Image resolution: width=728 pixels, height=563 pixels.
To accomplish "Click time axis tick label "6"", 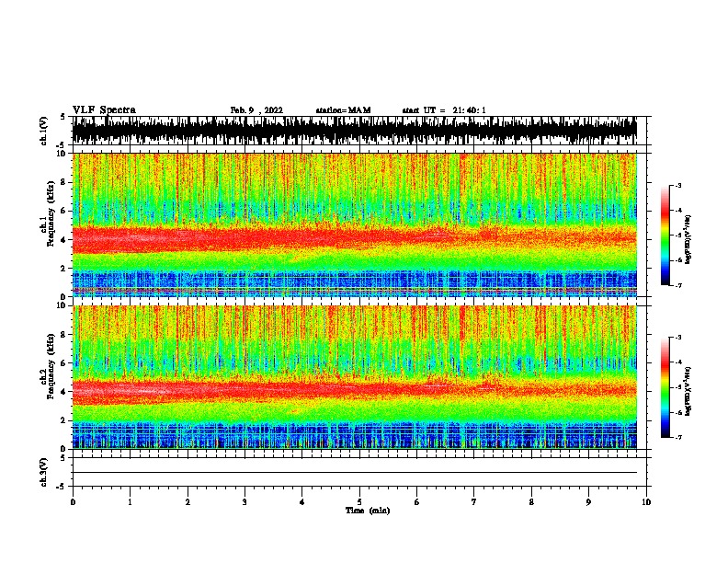I will pos(417,502).
